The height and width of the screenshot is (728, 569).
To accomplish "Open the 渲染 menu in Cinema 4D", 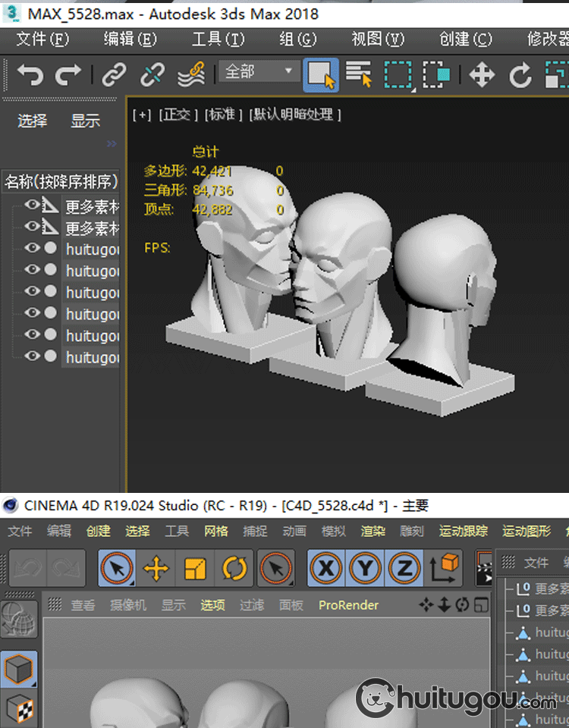I will pyautogui.click(x=373, y=531).
